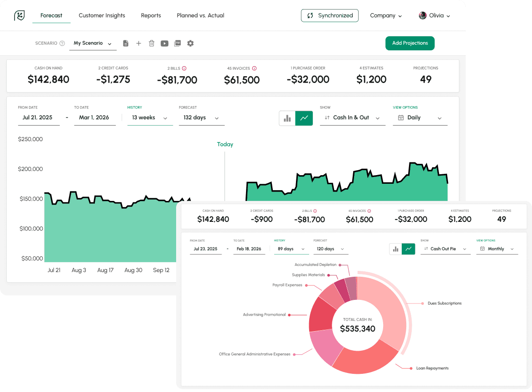This screenshot has height=392, width=532.
Task: Click the 45 Invoices warning icon
Action: [254, 69]
